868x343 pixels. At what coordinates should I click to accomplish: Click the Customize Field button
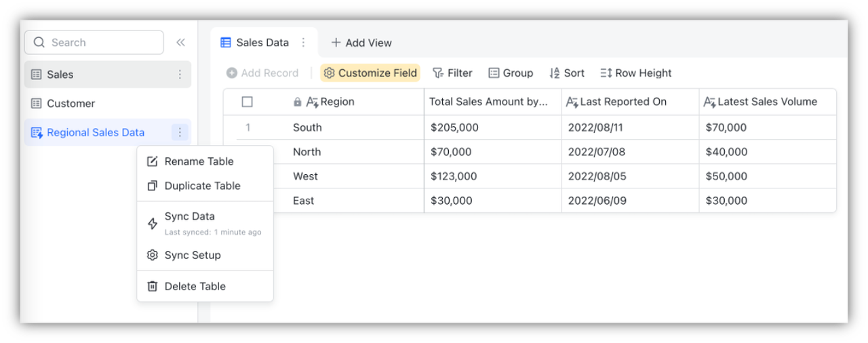[370, 73]
